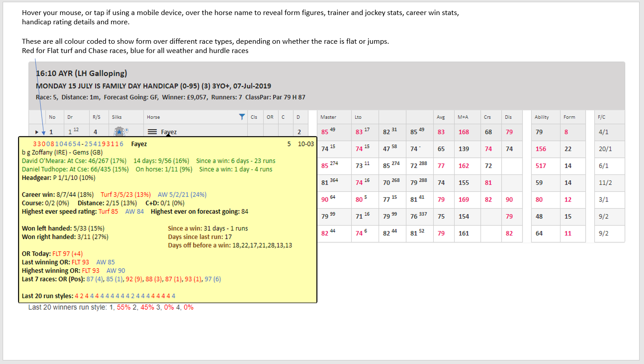
Task: Click the Last 7 races OR (Pos) line
Action: (121, 279)
